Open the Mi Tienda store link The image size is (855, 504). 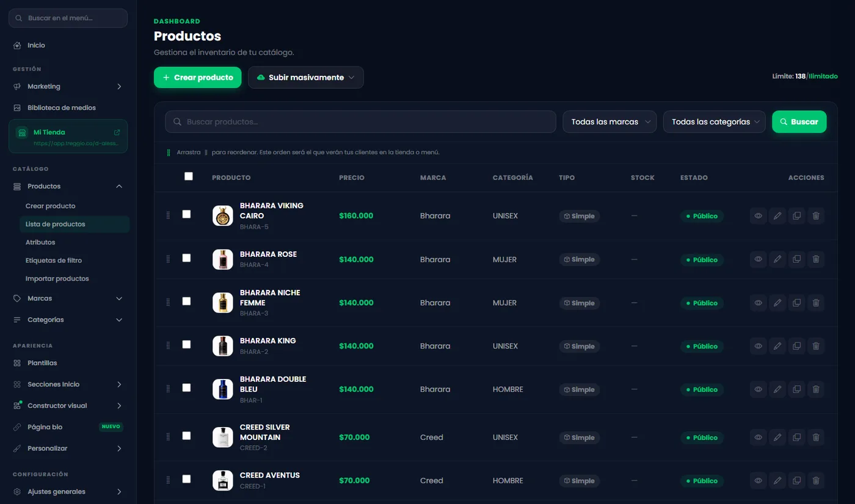[68, 136]
